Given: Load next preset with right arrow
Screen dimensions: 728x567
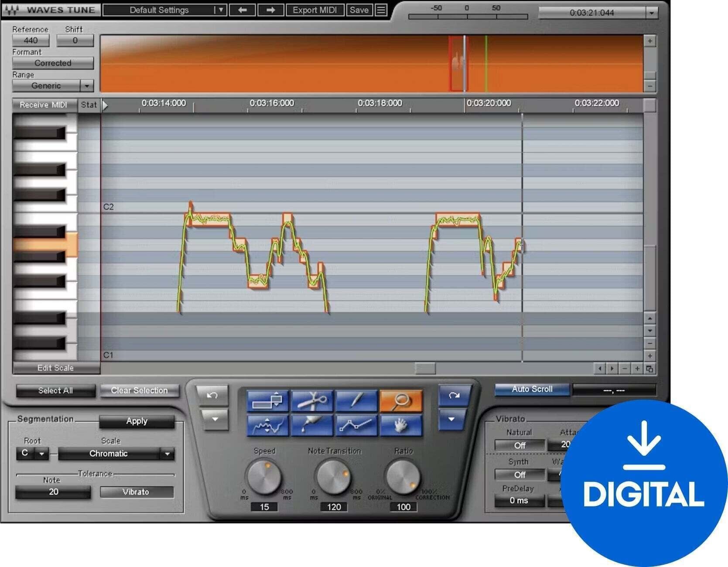Looking at the screenshot, I should point(270,10).
